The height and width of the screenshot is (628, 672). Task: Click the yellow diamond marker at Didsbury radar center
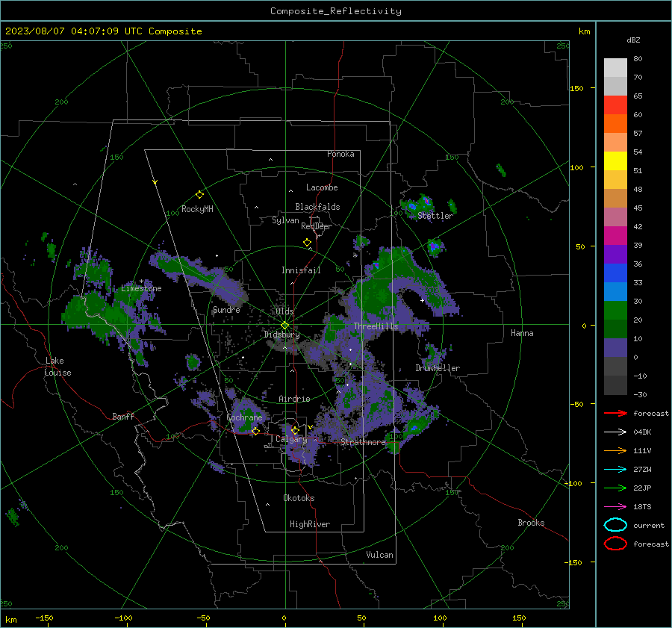(284, 326)
